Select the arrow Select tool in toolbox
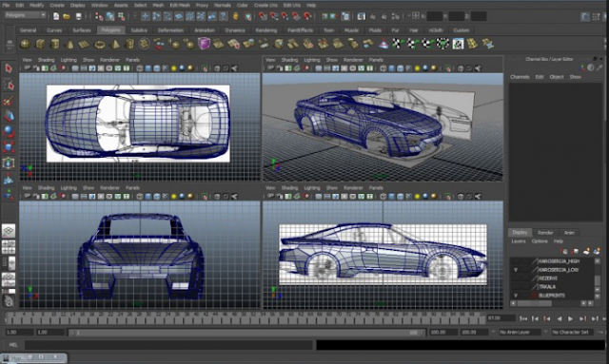Screen dimensions: 609x364 [x=9, y=68]
